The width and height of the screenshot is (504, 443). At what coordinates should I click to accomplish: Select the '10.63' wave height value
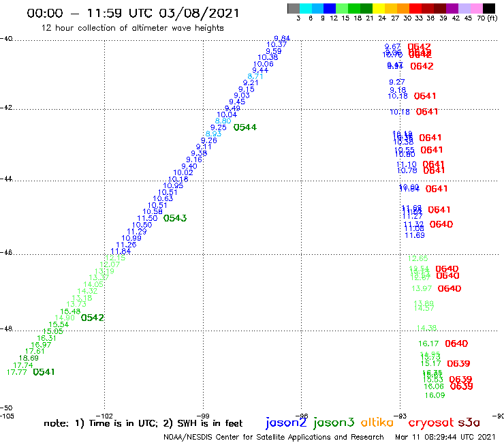[x=163, y=198]
